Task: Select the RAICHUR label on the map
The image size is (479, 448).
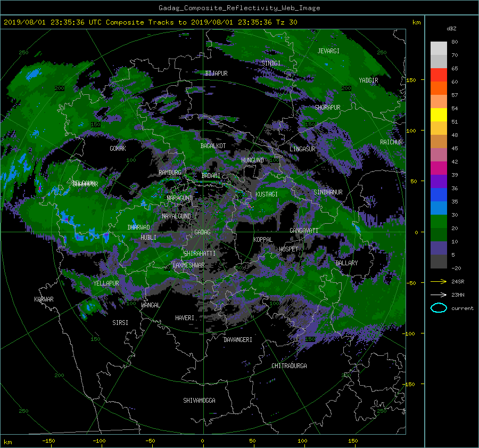Action: coord(391,142)
